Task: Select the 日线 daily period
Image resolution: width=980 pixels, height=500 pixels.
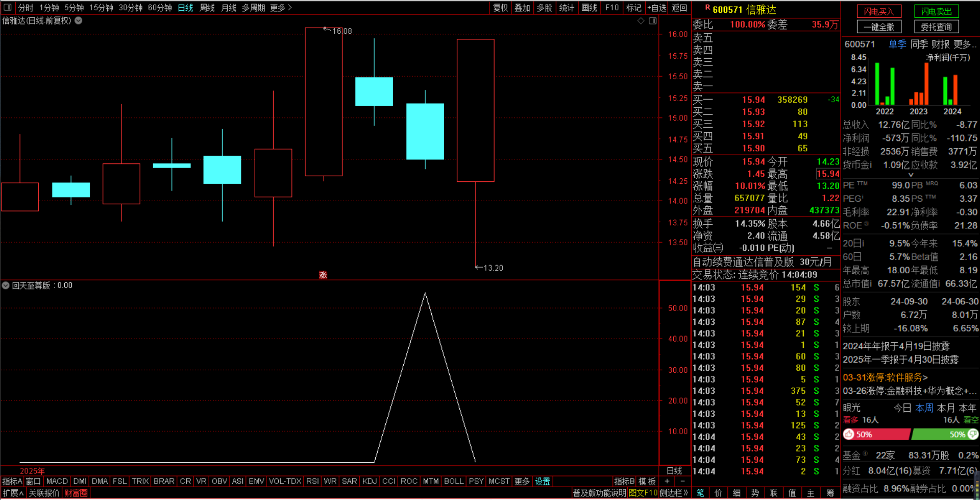Action: [185, 8]
